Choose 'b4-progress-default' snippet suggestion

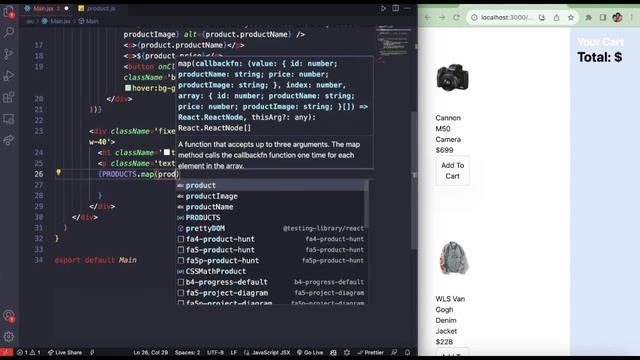click(x=271, y=282)
